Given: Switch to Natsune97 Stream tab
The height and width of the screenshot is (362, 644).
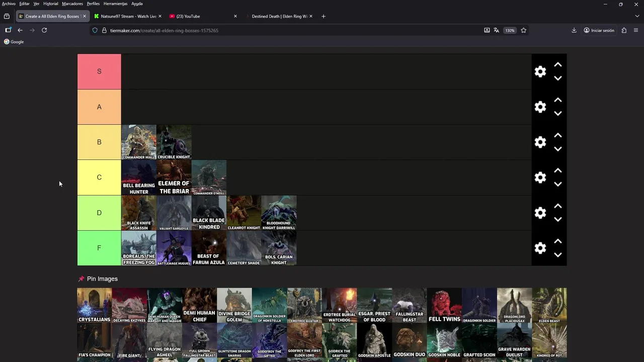Looking at the screenshot, I should [x=128, y=16].
